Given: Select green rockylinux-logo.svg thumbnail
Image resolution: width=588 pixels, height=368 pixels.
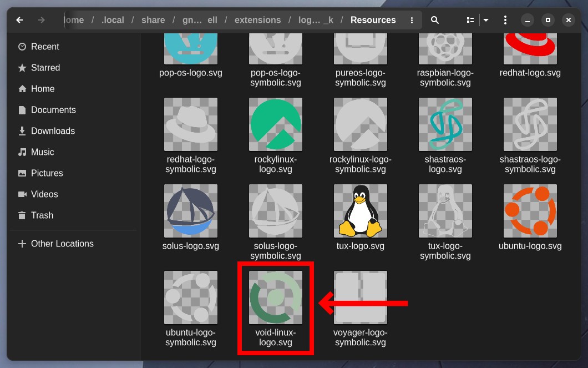Looking at the screenshot, I should 276,124.
